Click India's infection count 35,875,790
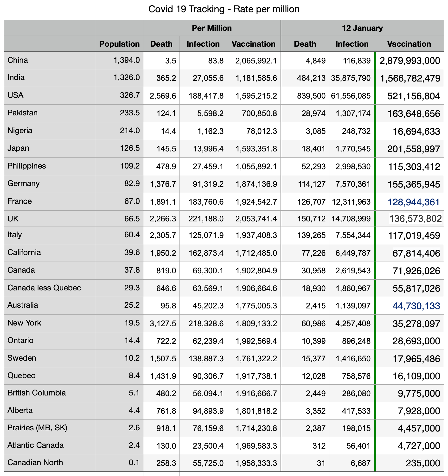 click(x=351, y=78)
